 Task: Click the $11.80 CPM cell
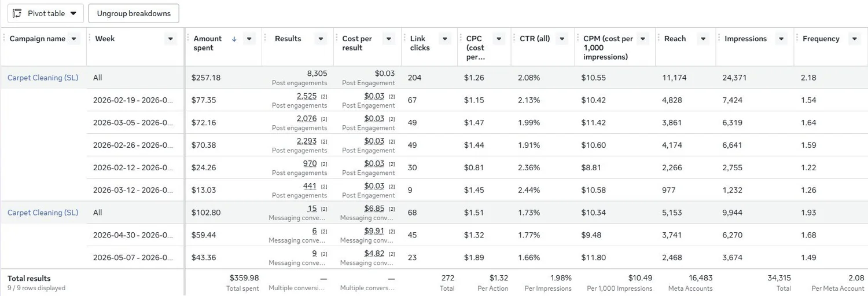point(594,258)
